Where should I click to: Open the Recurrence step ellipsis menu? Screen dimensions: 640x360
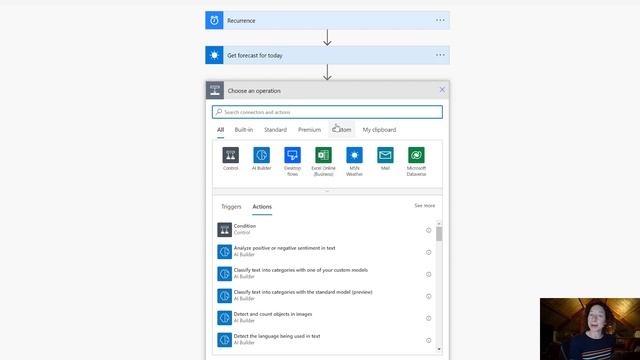pos(440,20)
